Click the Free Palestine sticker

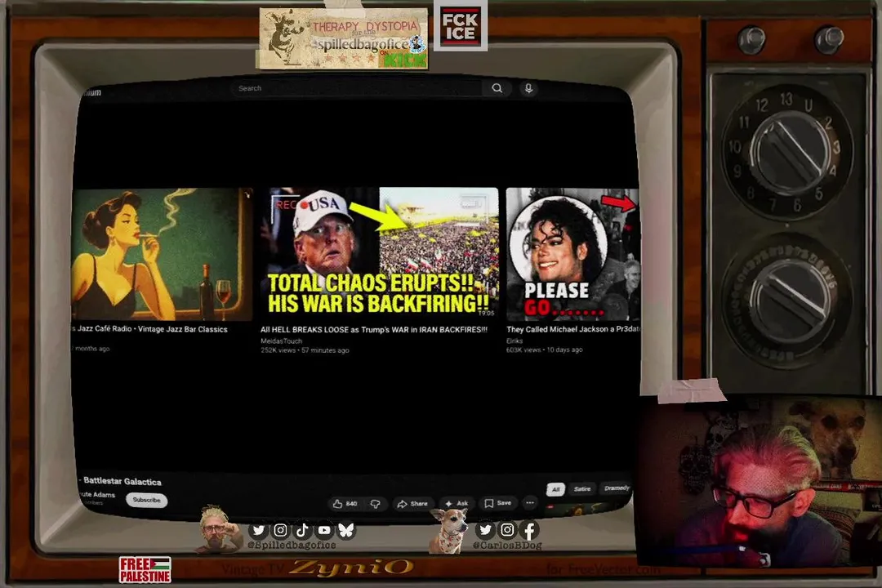[145, 570]
